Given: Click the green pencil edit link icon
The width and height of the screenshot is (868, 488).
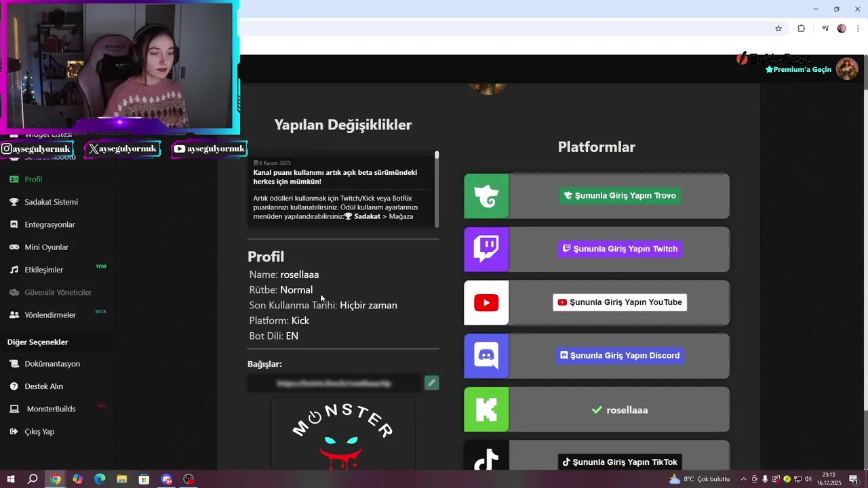Looking at the screenshot, I should (x=431, y=383).
